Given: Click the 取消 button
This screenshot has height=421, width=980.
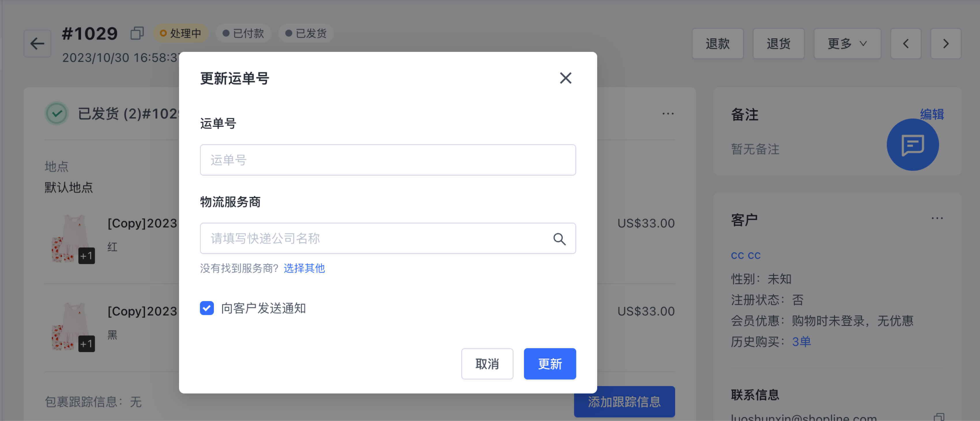Looking at the screenshot, I should click(x=487, y=364).
